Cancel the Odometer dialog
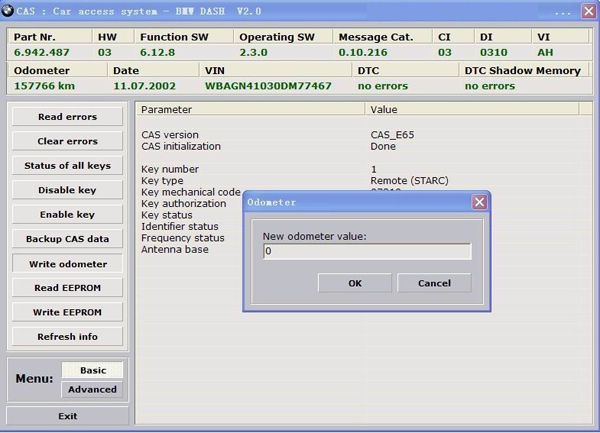The height and width of the screenshot is (433, 600). pyautogui.click(x=434, y=283)
